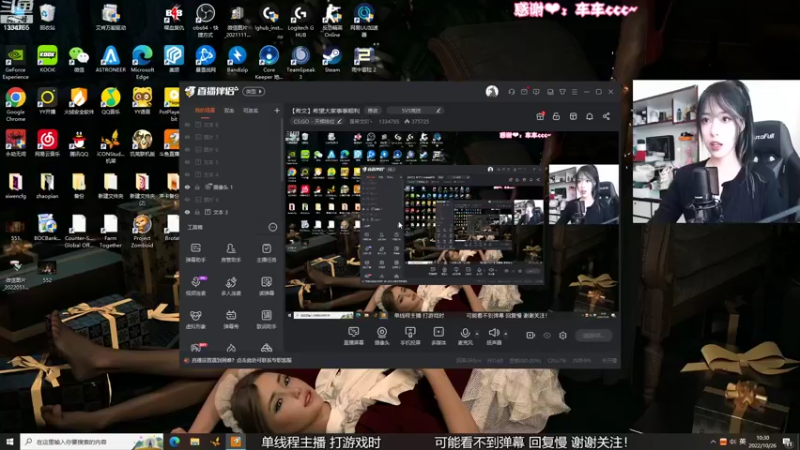Click the webcam image inside the preview
800x450 pixels.
point(584,194)
